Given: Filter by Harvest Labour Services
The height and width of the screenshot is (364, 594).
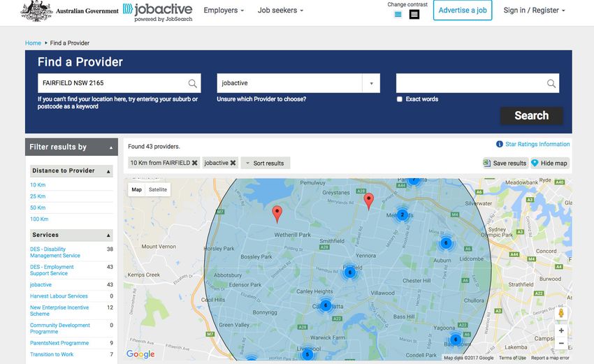Looking at the screenshot, I should coord(59,296).
